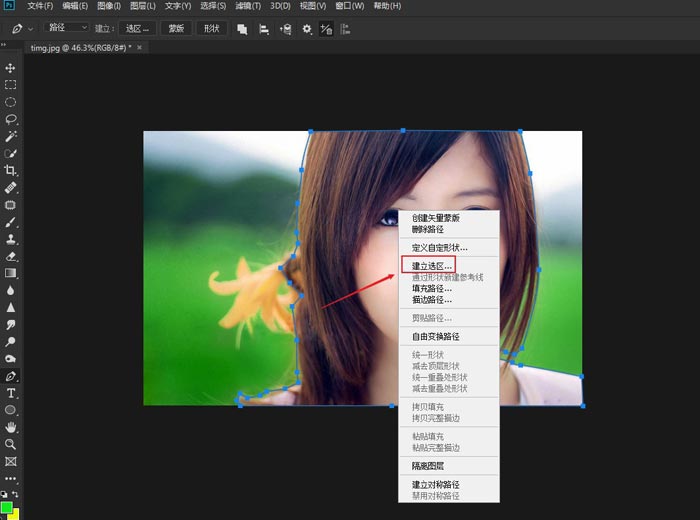This screenshot has height=520, width=700.
Task: Open pen options gear menu
Action: click(307, 29)
